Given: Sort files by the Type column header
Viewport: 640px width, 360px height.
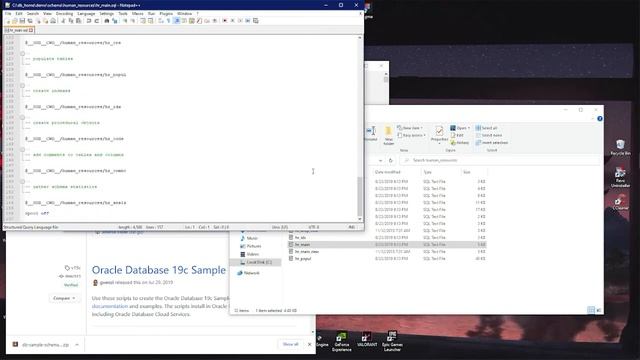Looking at the screenshot, I should pyautogui.click(x=428, y=172).
